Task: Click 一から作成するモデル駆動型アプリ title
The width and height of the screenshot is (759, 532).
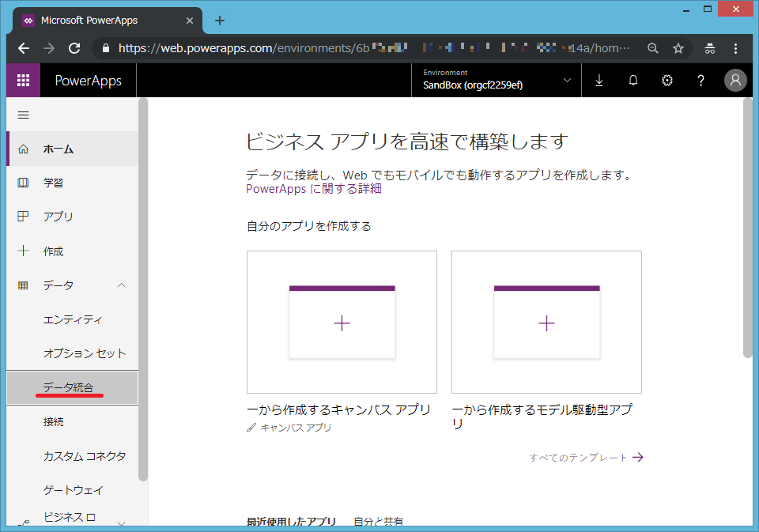Action: [x=542, y=417]
